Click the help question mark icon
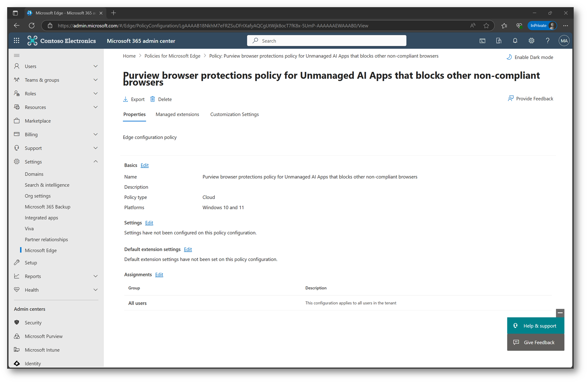588x383 pixels. point(547,41)
